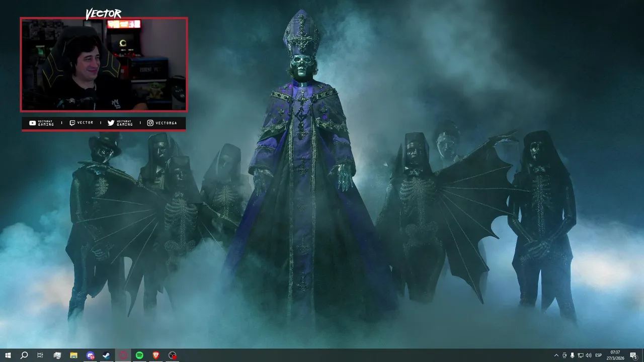Image resolution: width=644 pixels, height=362 pixels.
Task: Open OBS Studio recording app
Action: pos(173,355)
